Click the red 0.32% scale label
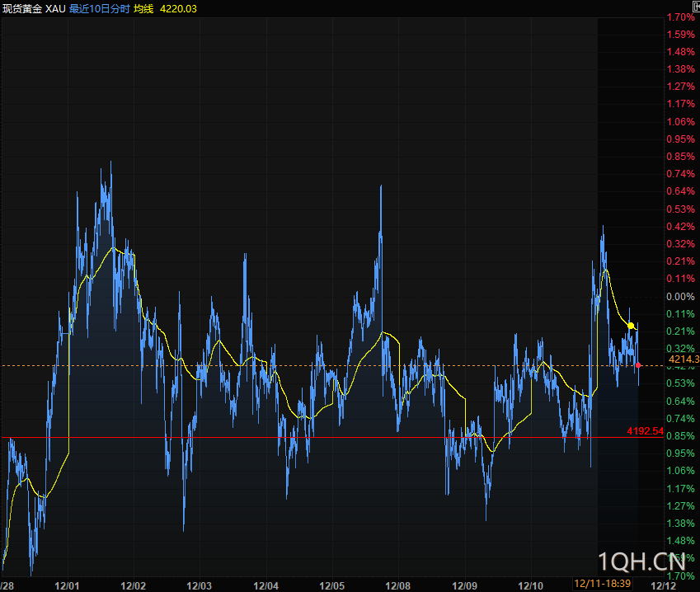 [x=680, y=244]
